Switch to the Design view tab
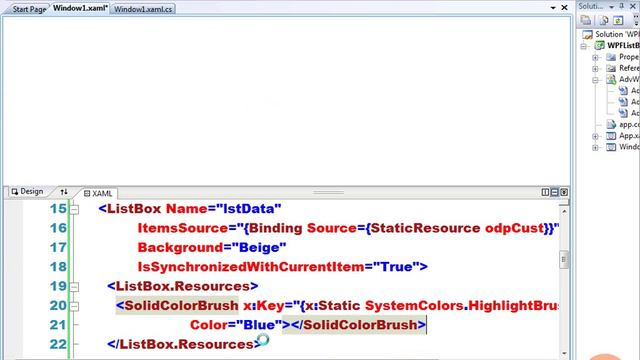This screenshot has width=640, height=360. click(x=27, y=191)
